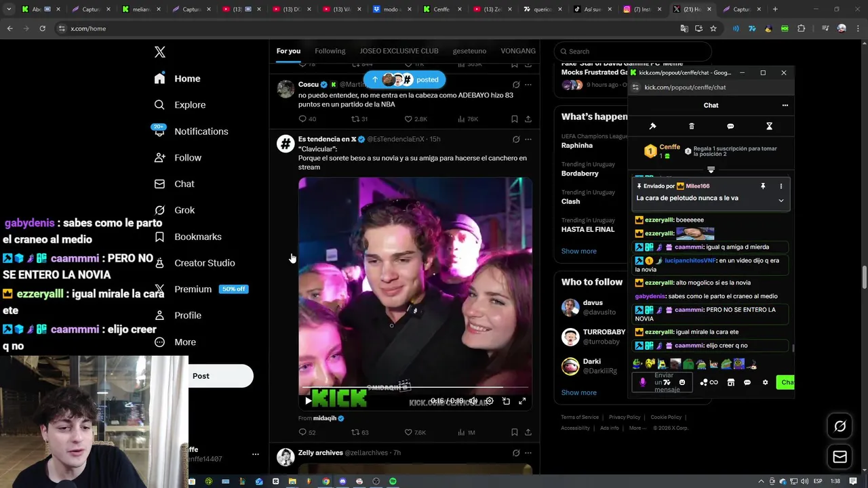Viewport: 868px width, 488px height.
Task: Unpin the pinned Milee166 message
Action: (x=763, y=186)
